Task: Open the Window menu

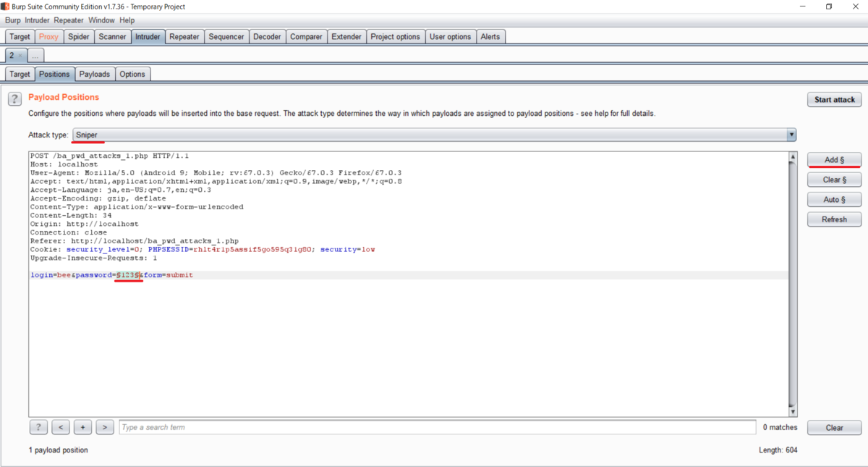Action: [101, 20]
